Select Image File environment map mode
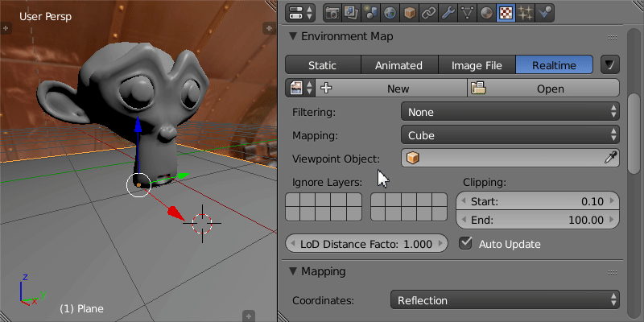Viewport: 644px width, 322px height. click(x=477, y=65)
